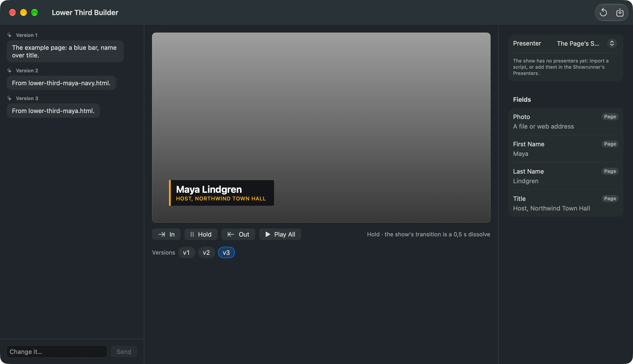Play the Out animation

point(238,234)
